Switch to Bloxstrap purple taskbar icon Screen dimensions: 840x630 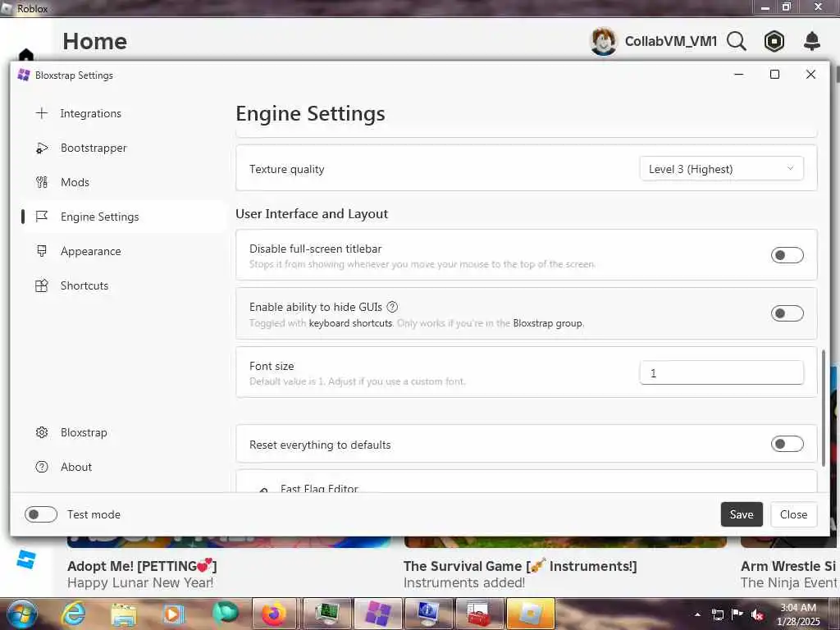point(378,614)
